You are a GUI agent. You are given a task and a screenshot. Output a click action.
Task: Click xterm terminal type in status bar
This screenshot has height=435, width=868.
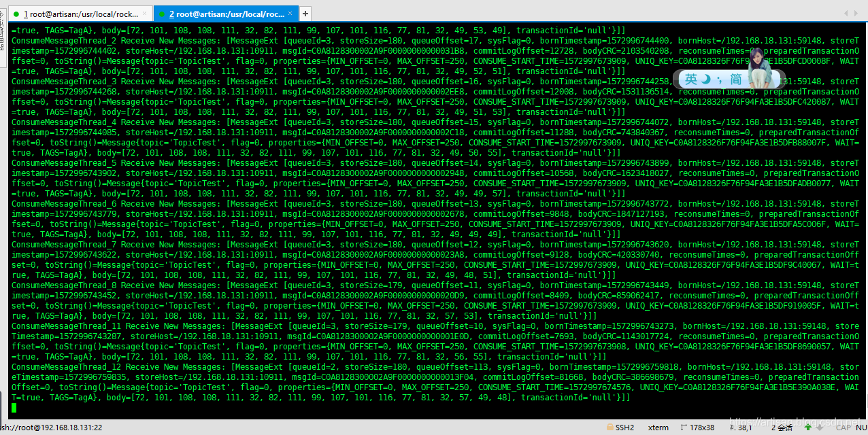[x=658, y=428]
